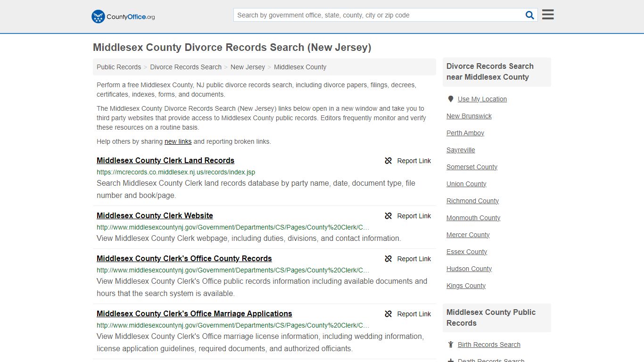Click broken-link icon for Clerk Land Records

coord(388,161)
